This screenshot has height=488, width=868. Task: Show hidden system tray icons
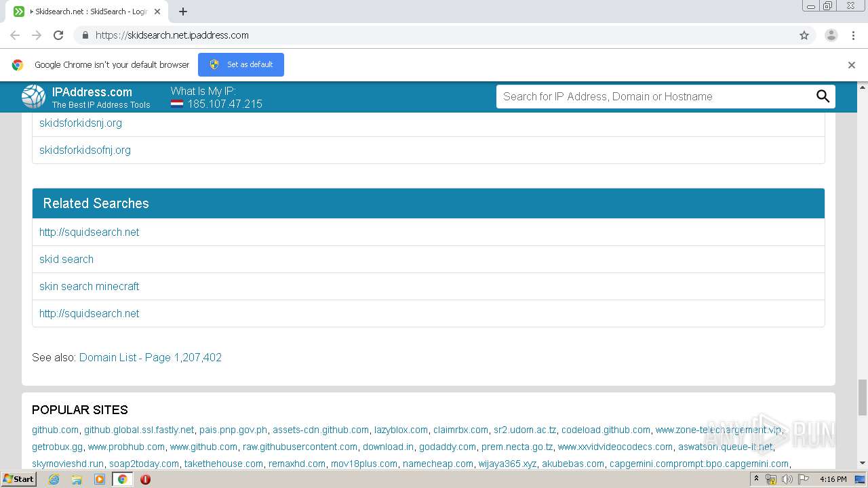756,479
